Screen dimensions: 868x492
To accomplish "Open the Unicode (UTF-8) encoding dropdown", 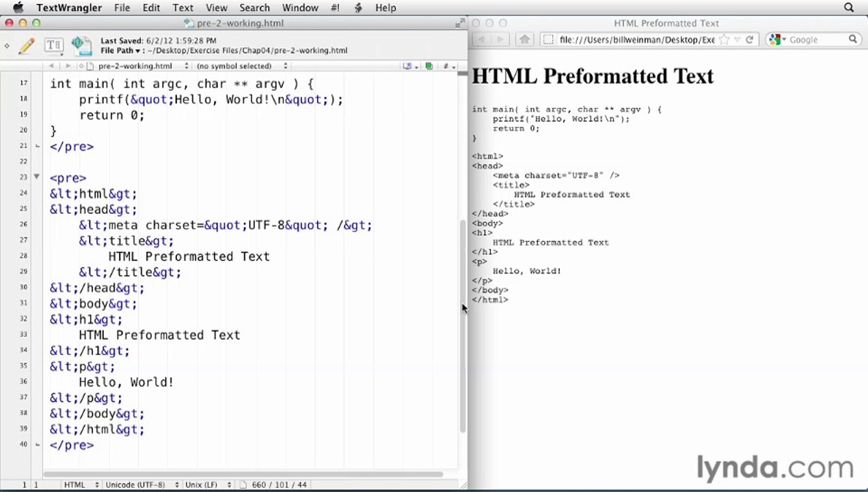I will pyautogui.click(x=141, y=484).
